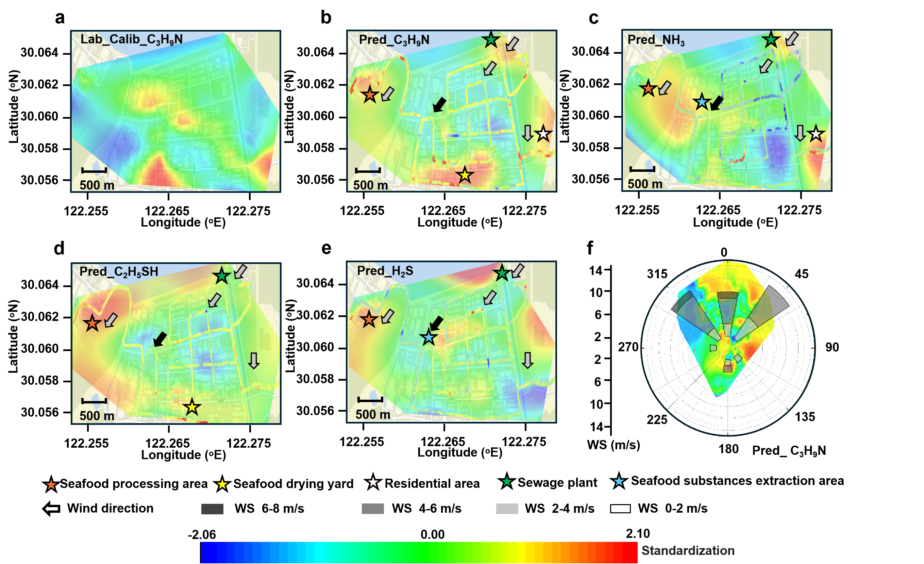Click the 0.00 color bar midpoint value
924x564 pixels.
click(433, 534)
